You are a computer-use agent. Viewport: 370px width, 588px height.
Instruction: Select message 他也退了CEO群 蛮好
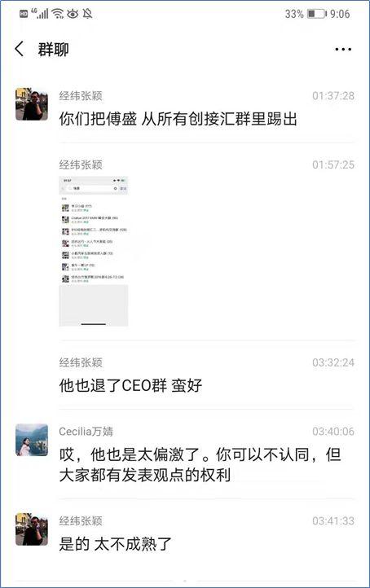130,385
